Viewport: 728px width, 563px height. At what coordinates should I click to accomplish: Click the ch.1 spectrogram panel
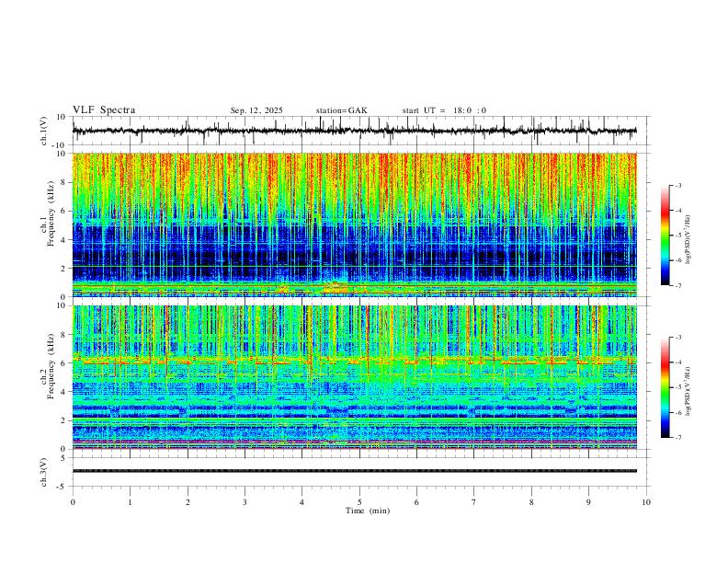coord(354,224)
